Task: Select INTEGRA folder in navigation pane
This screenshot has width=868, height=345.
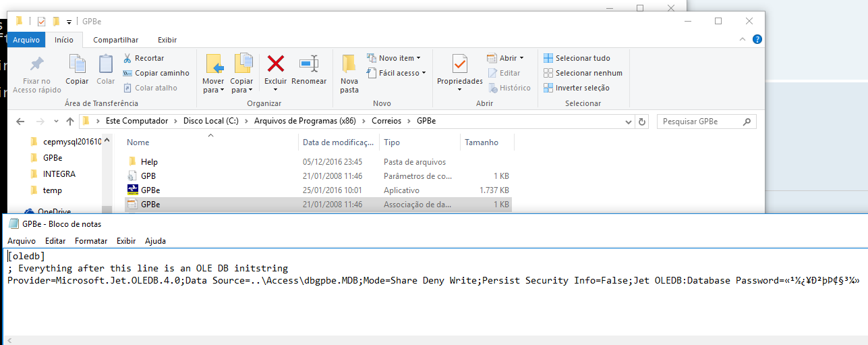Action: 53,174
